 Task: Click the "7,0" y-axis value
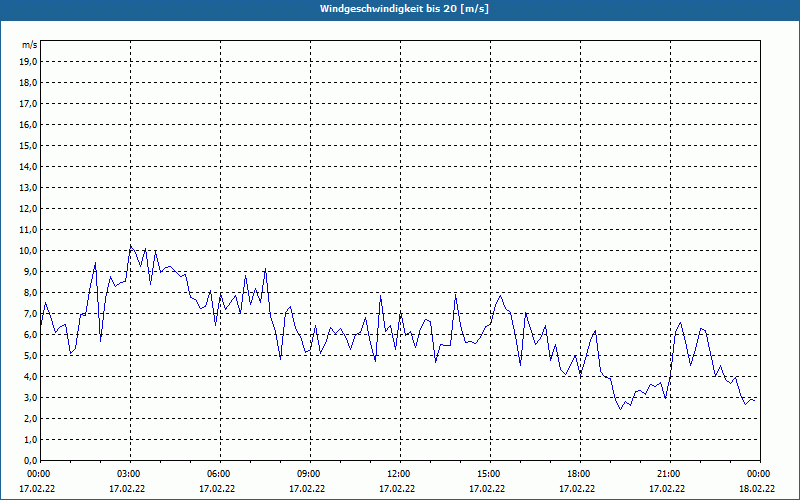coord(30,314)
